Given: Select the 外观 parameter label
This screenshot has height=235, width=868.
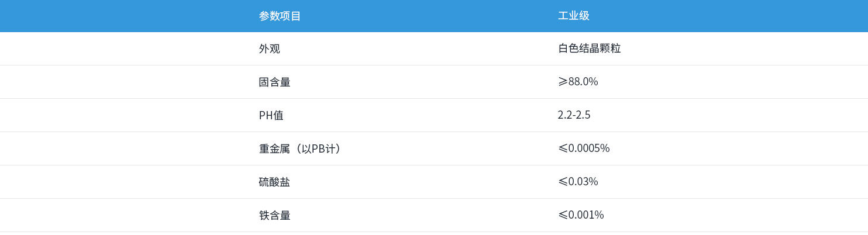Looking at the screenshot, I should point(269,49).
